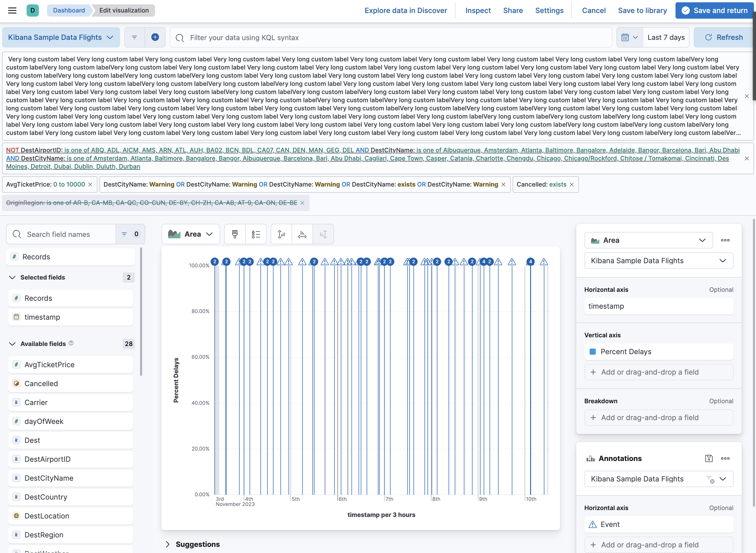Image resolution: width=756 pixels, height=553 pixels.
Task: Open layer data view Kibana Sample Data Flights dropdown
Action: click(x=659, y=260)
